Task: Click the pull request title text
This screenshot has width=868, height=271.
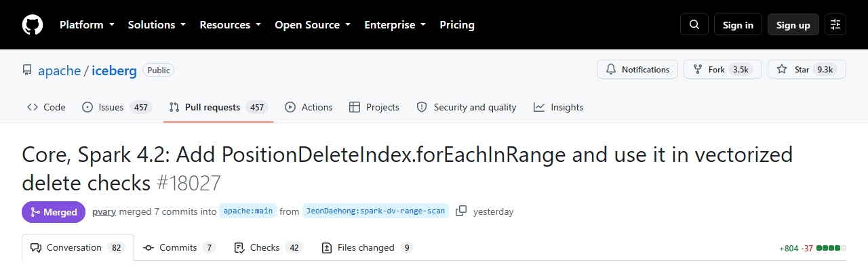Action: pyautogui.click(x=407, y=169)
